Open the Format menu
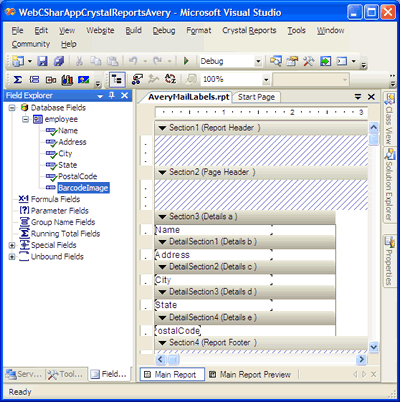The image size is (400, 402). pos(199,30)
